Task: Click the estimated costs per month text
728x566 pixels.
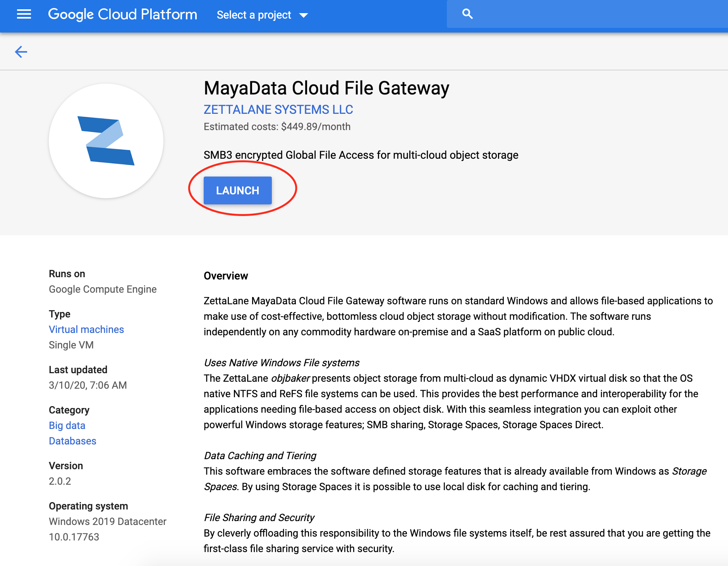Action: click(x=277, y=127)
